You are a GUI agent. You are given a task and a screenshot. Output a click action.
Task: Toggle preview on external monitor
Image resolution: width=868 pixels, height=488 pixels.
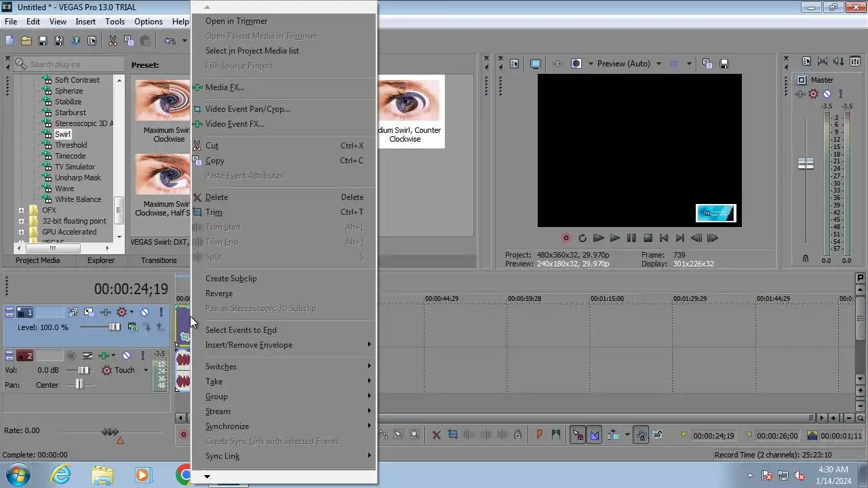pos(536,64)
